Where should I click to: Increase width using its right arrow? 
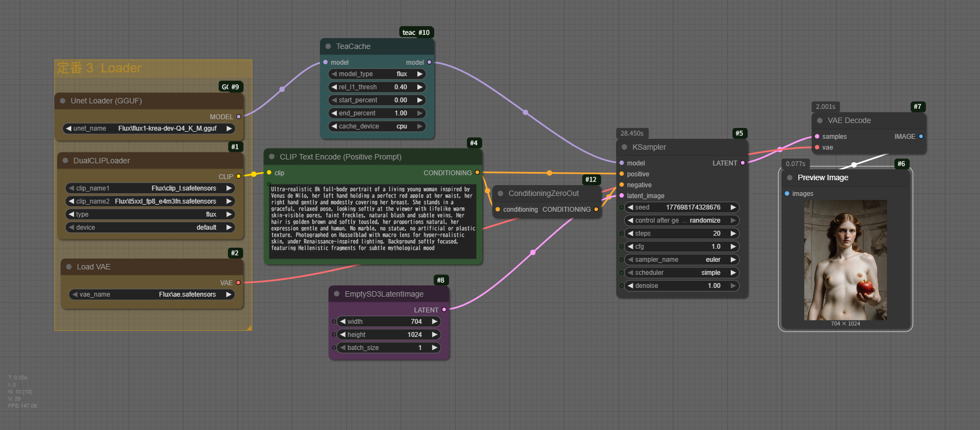click(x=434, y=322)
